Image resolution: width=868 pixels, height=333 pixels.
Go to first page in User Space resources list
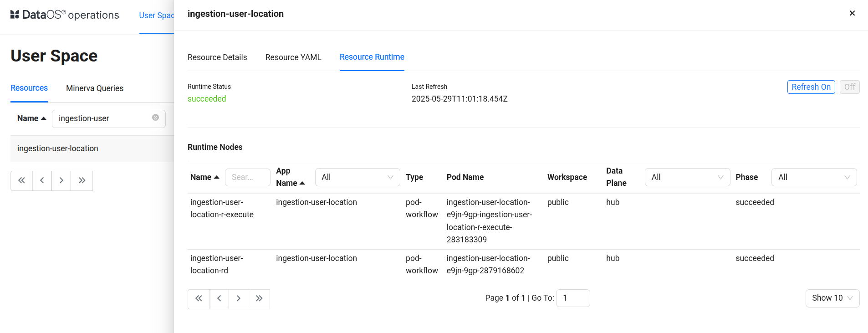21,181
